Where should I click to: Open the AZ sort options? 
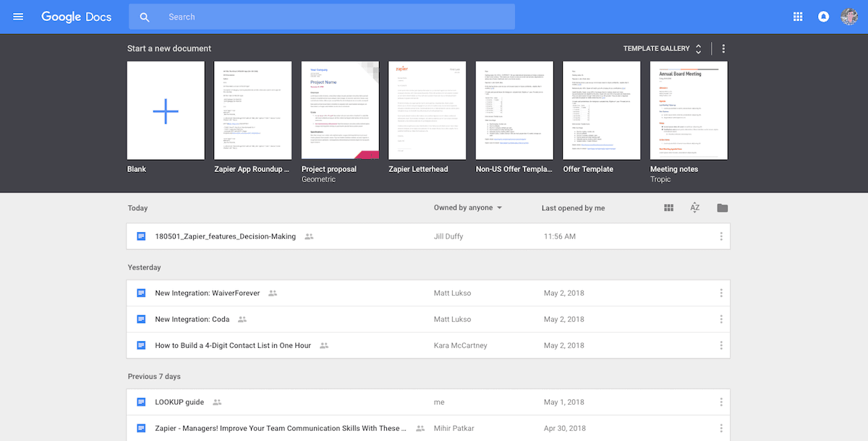coord(695,208)
